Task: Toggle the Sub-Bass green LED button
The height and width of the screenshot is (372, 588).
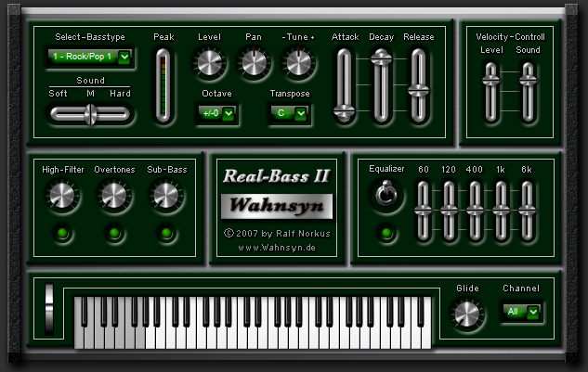Action: (x=166, y=234)
